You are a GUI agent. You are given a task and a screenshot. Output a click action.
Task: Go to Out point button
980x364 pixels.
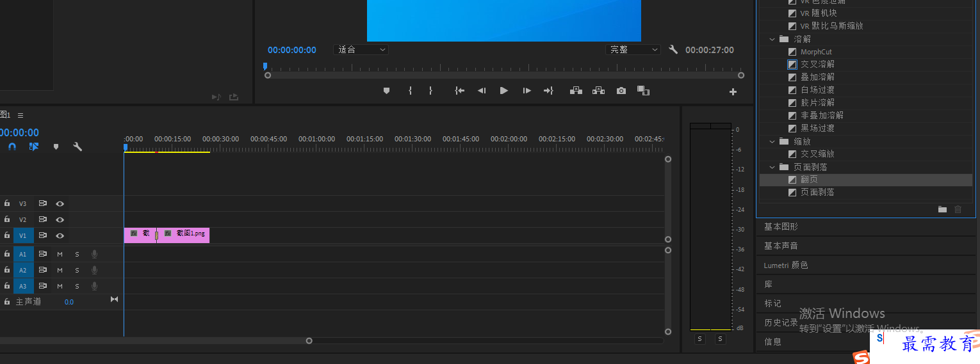tap(548, 91)
